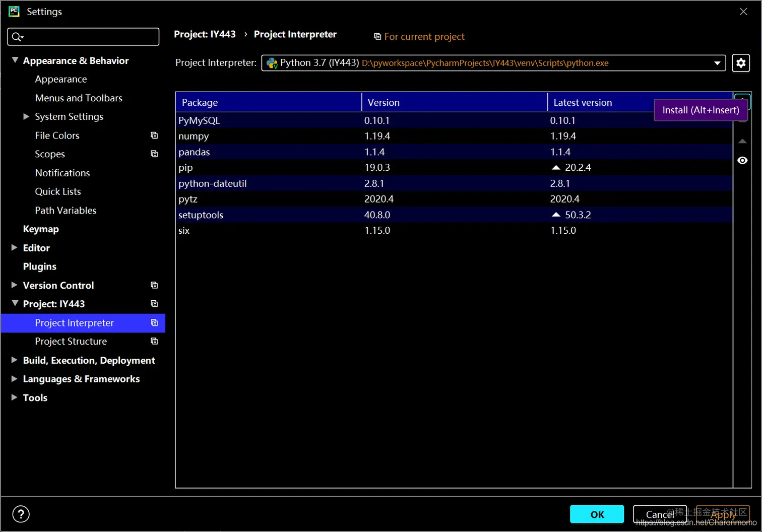
Task: Sort by the Package column header
Action: point(269,102)
